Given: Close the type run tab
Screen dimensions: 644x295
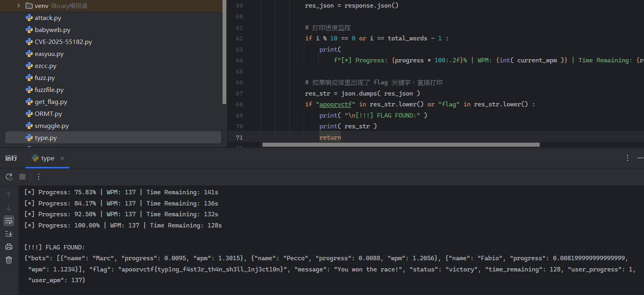Looking at the screenshot, I should pos(62,158).
